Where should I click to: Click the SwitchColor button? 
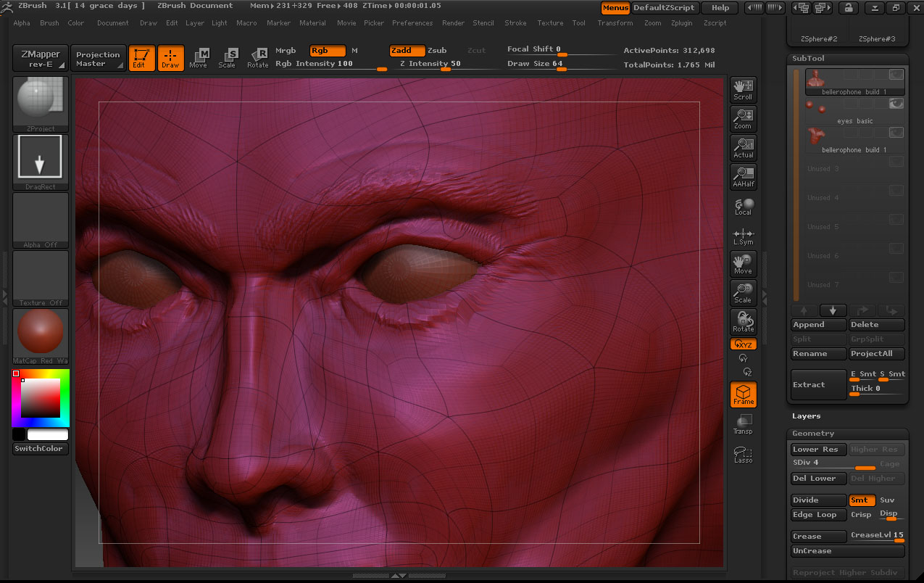point(41,449)
